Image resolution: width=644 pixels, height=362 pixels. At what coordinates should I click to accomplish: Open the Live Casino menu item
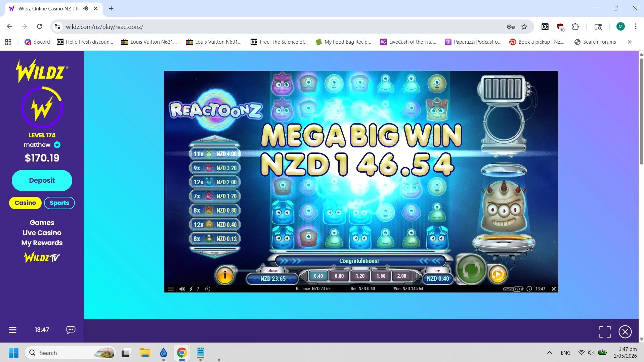42,233
